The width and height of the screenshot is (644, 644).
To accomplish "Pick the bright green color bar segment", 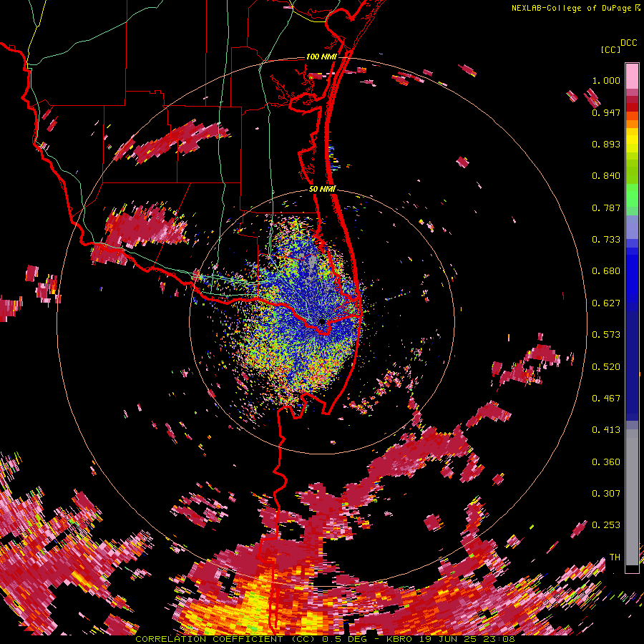I will coord(632,195).
